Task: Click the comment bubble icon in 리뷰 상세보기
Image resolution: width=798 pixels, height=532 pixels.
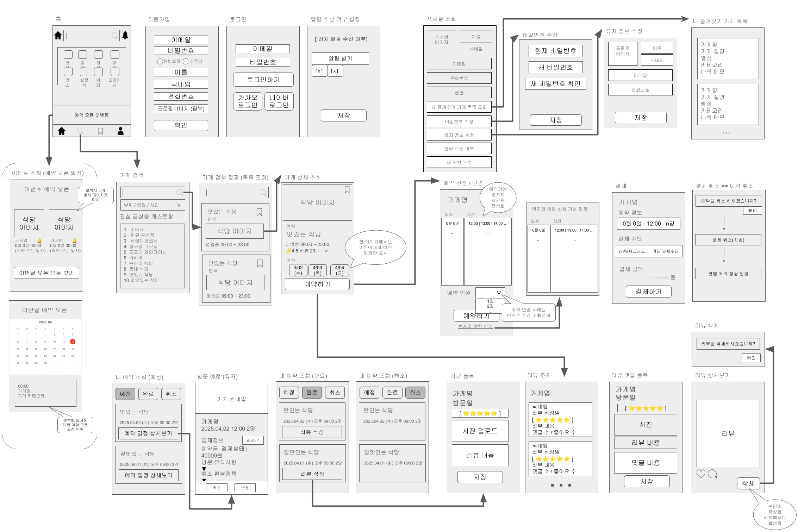Action: pyautogui.click(x=712, y=474)
